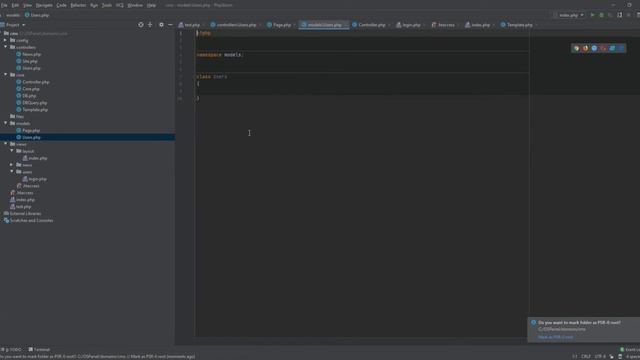Open the Edit menu

(x=15, y=5)
